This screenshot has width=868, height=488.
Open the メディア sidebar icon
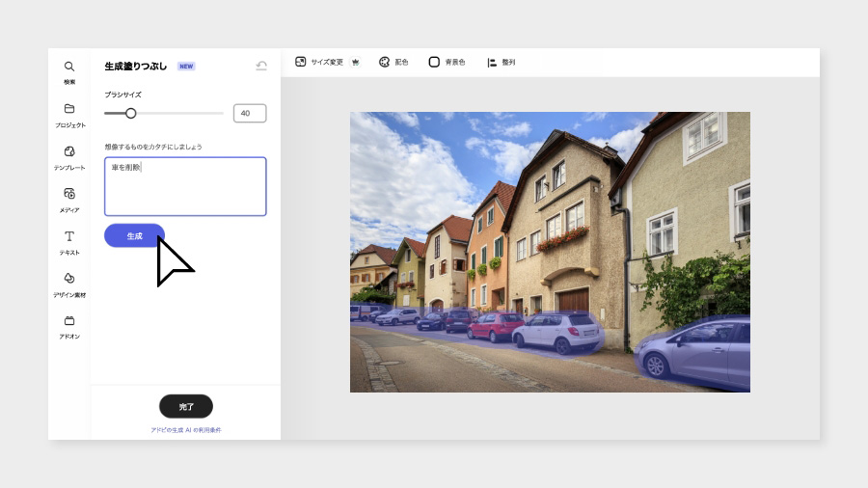(69, 194)
